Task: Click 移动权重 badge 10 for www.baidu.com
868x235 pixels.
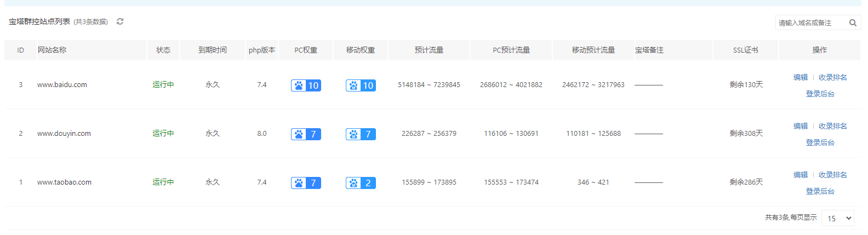Action: coord(361,85)
